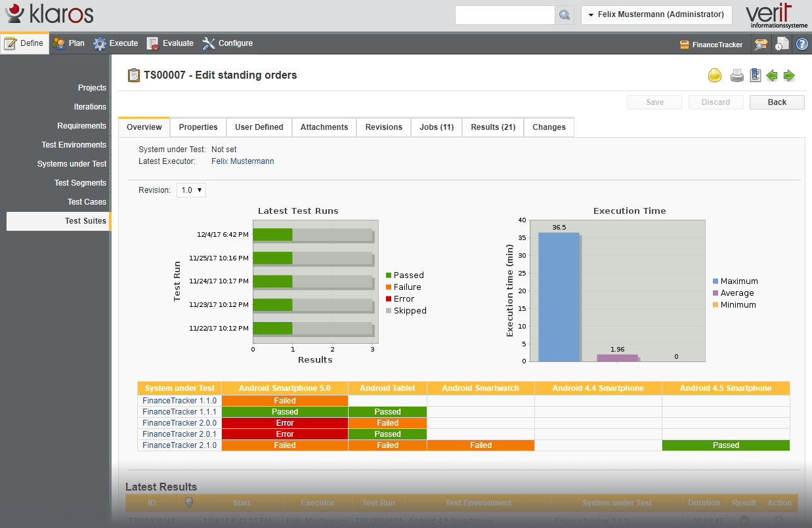Image resolution: width=812 pixels, height=528 pixels.
Task: Open the help question mark icon
Action: [x=801, y=44]
